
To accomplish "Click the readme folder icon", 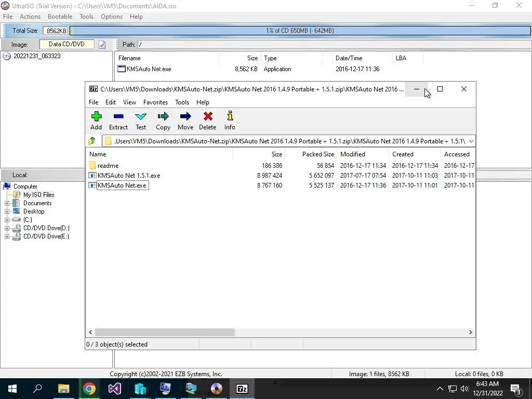I will [x=92, y=166].
